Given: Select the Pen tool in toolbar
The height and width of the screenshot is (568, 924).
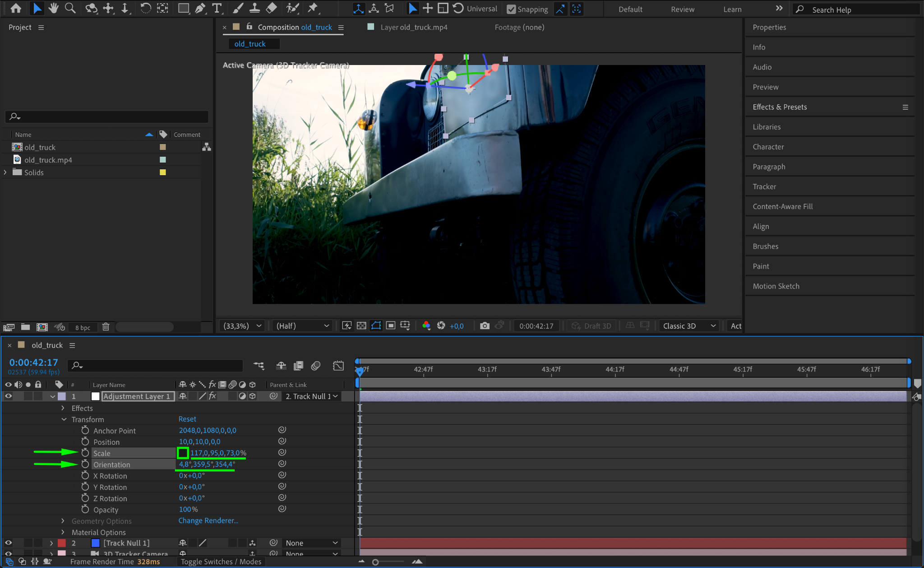Looking at the screenshot, I should click(x=200, y=8).
